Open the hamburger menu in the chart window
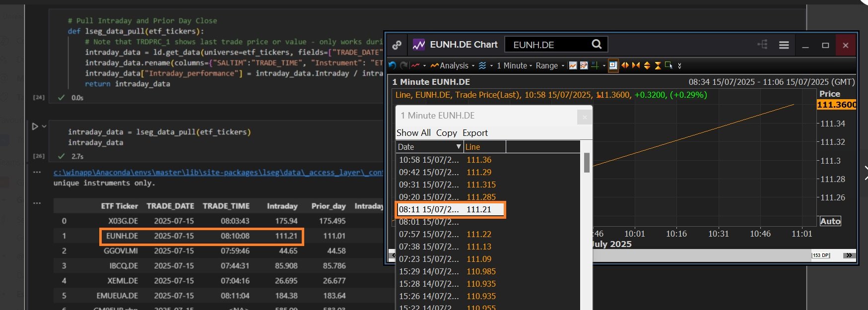The height and width of the screenshot is (310, 868). pos(784,45)
